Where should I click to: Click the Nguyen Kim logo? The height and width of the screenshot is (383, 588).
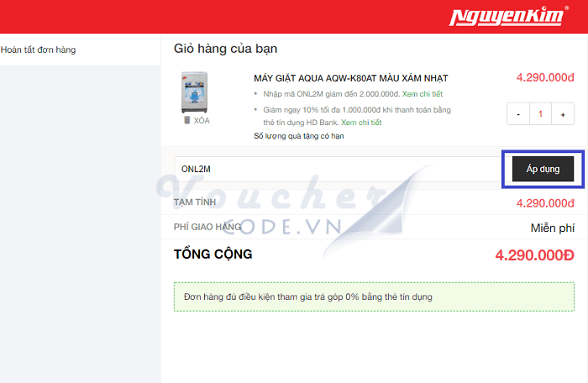[509, 17]
